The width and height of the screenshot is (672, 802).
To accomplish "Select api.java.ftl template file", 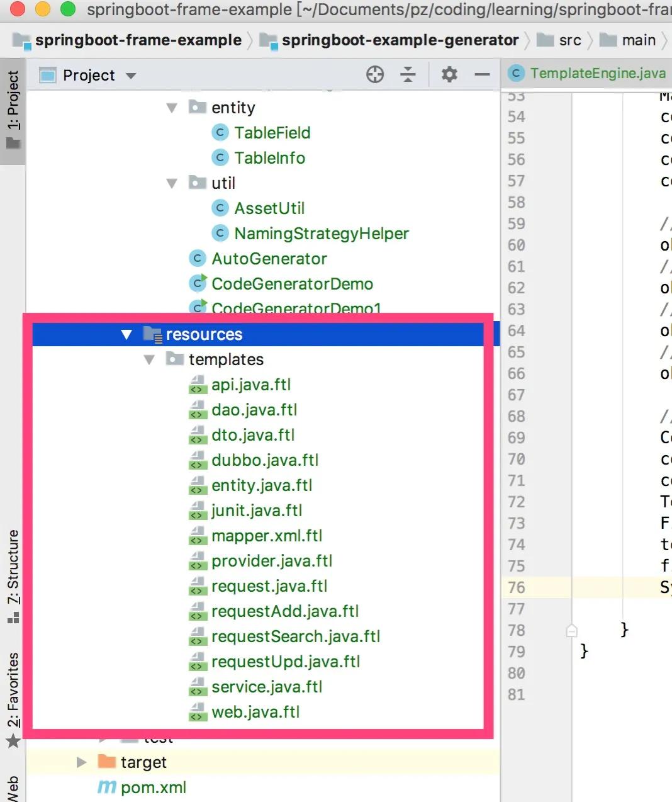I will pos(251,385).
